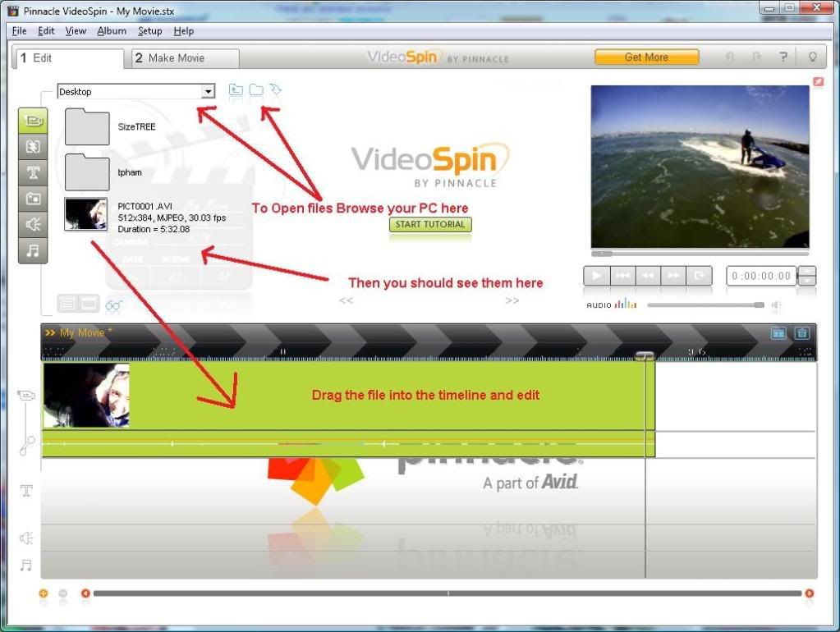The image size is (840, 632).
Task: Open the Help menu
Action: pyautogui.click(x=183, y=31)
